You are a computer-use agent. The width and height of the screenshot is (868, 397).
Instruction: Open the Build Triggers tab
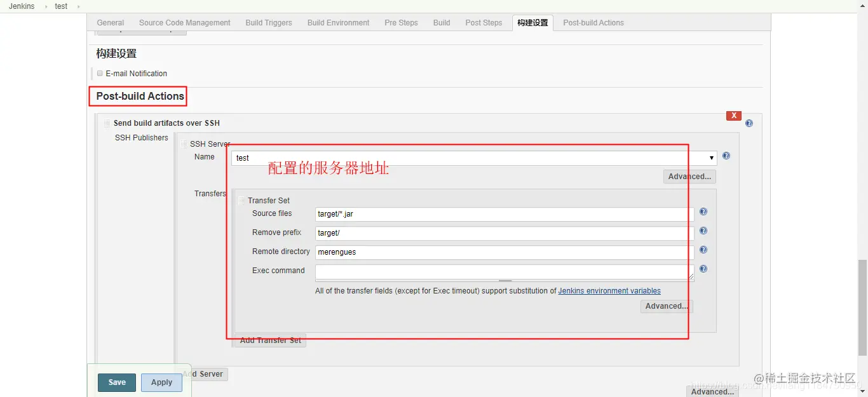(x=269, y=23)
